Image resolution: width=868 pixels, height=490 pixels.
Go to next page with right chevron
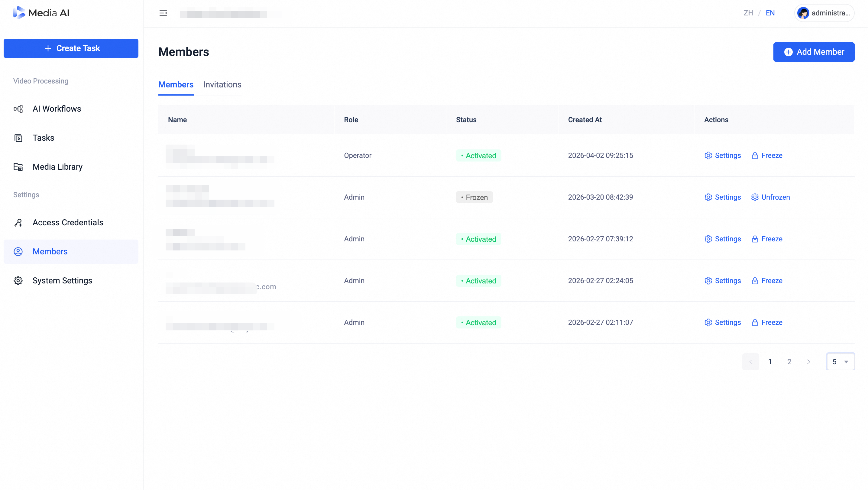click(809, 361)
